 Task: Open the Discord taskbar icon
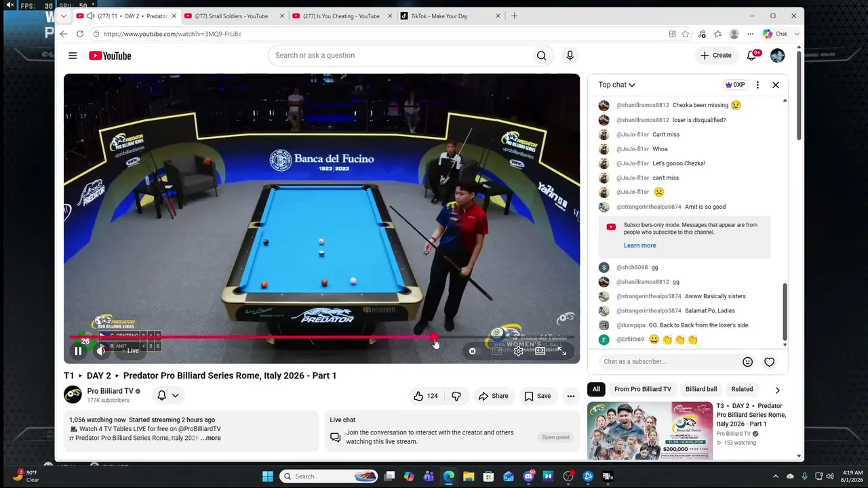(528, 476)
